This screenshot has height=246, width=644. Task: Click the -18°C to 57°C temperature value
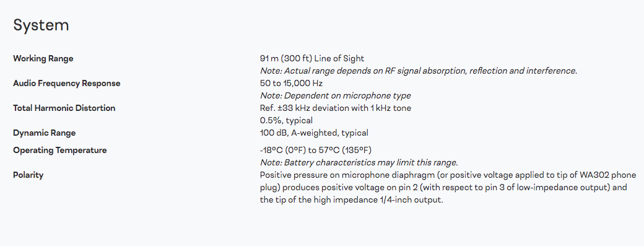316,150
